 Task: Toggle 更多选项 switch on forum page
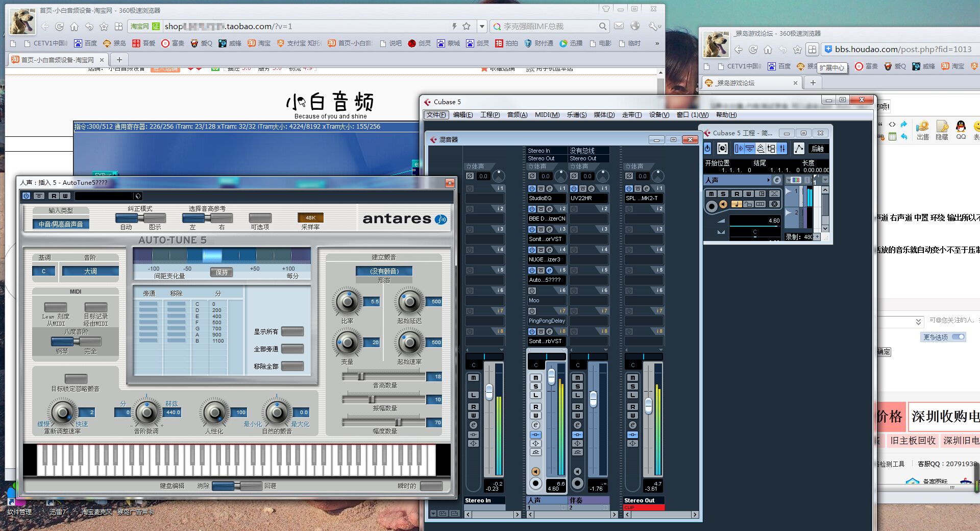tap(959, 336)
